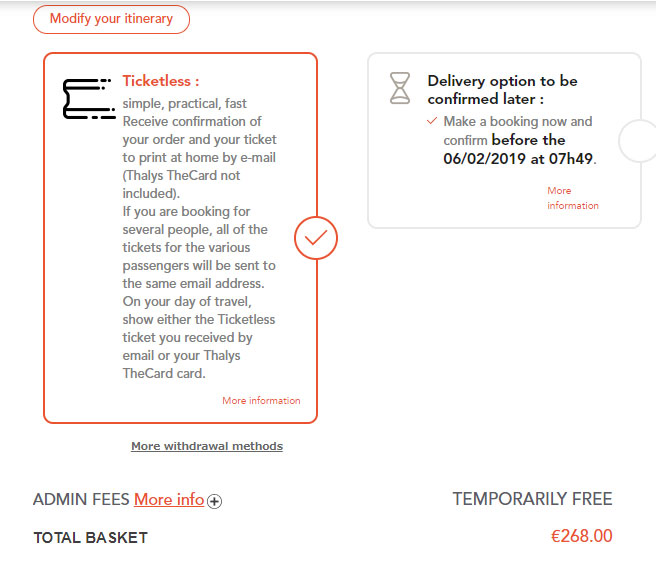Open More information for delivery confirmed later
Screen dimensions: 656x582
(573, 198)
